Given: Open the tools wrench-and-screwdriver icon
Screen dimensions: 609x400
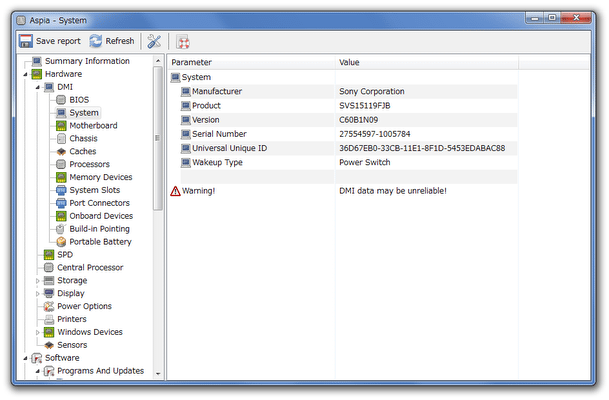Looking at the screenshot, I should pyautogui.click(x=154, y=41).
